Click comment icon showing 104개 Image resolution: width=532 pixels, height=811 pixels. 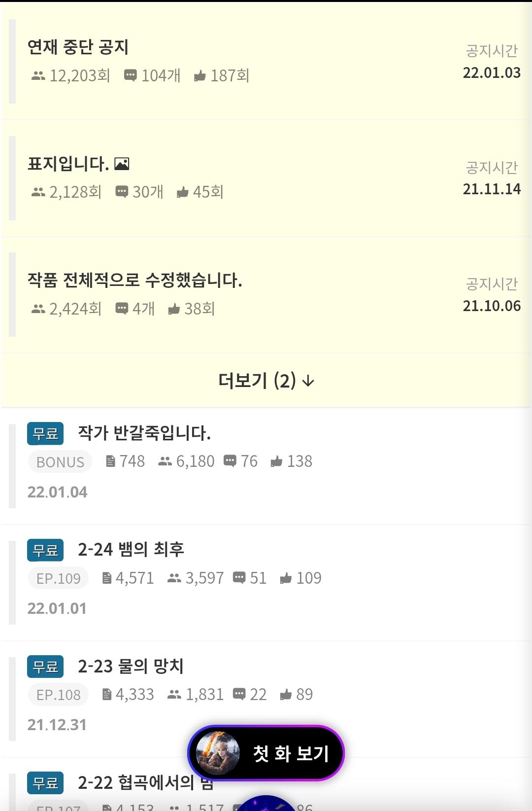[x=131, y=75]
